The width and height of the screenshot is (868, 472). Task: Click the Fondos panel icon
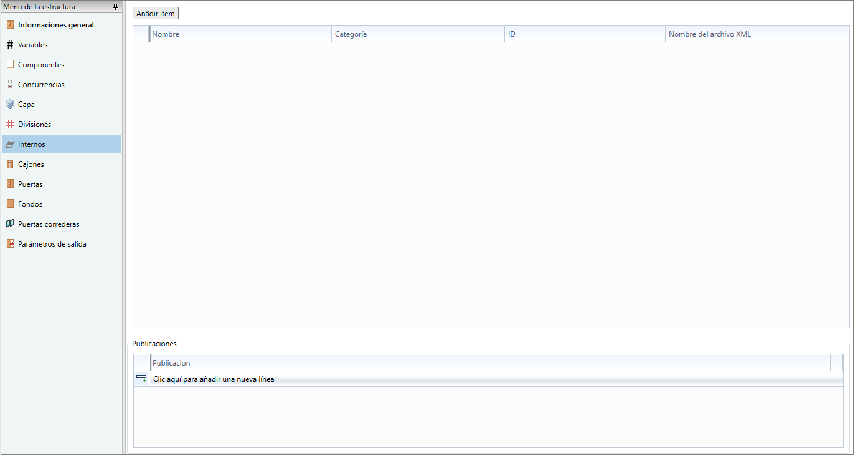pos(10,204)
